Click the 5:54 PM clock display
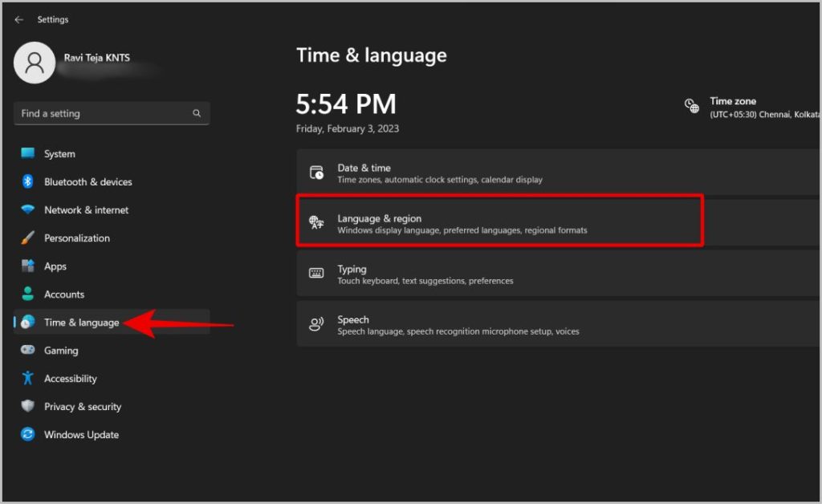 [346, 104]
